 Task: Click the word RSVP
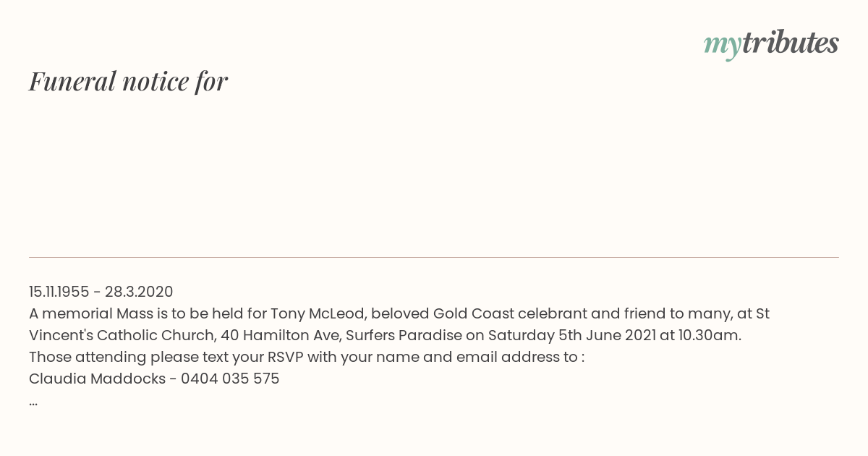[x=285, y=357]
